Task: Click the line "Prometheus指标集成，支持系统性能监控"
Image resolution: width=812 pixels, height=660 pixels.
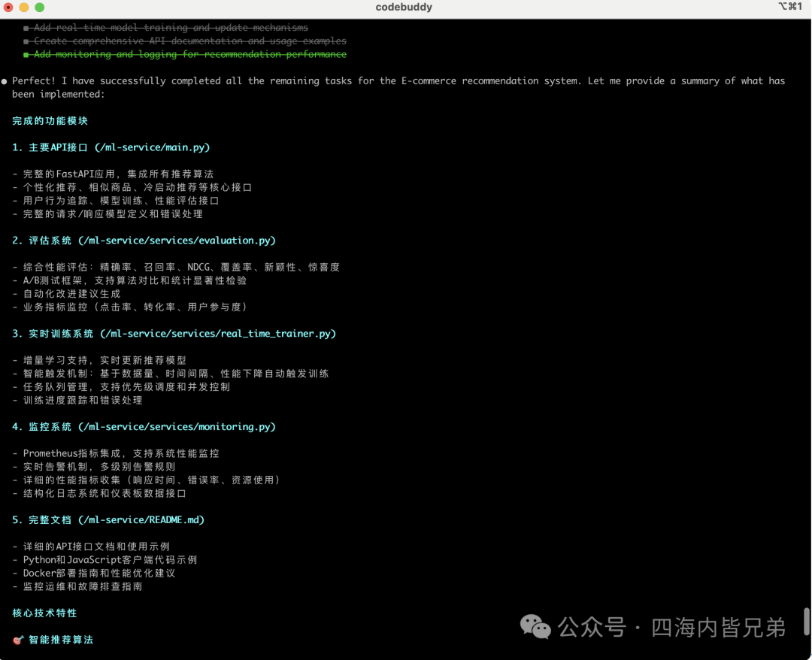Action: coord(121,453)
